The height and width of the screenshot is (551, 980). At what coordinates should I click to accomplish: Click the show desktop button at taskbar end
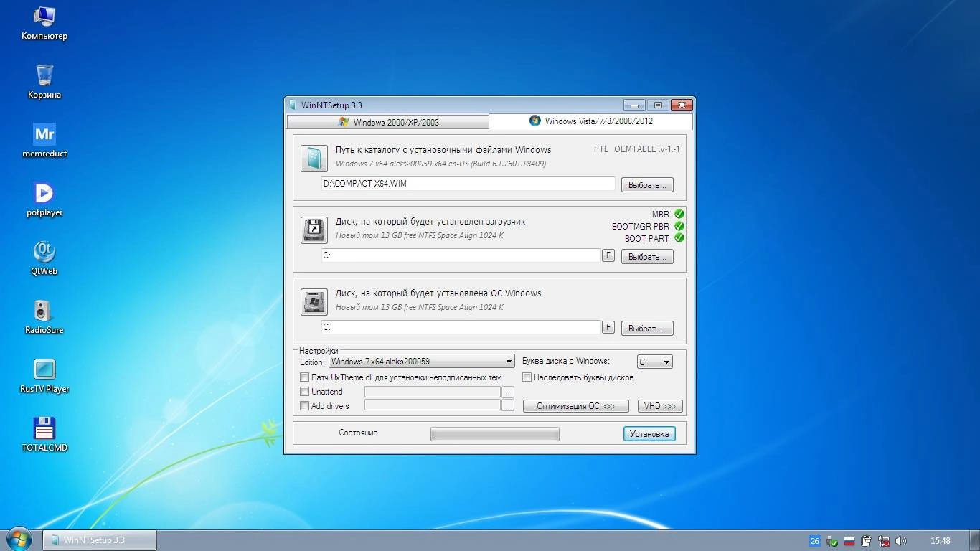click(x=975, y=540)
